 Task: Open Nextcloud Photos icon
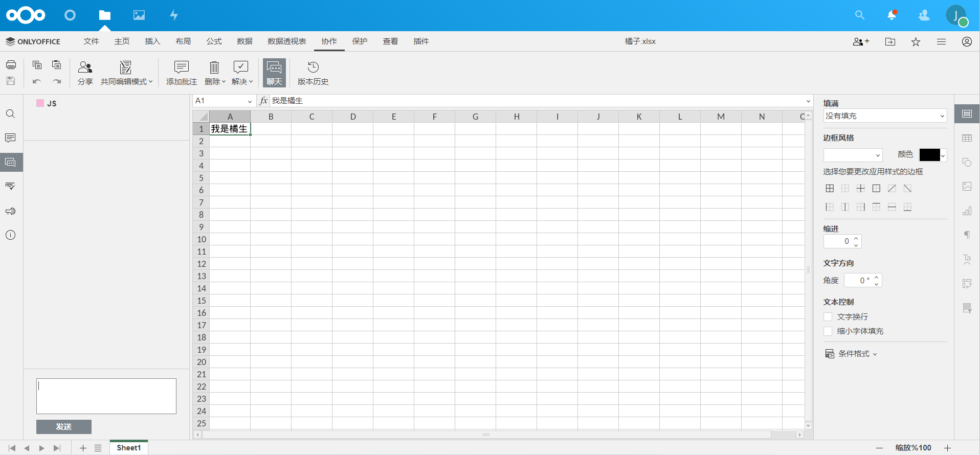point(139,15)
